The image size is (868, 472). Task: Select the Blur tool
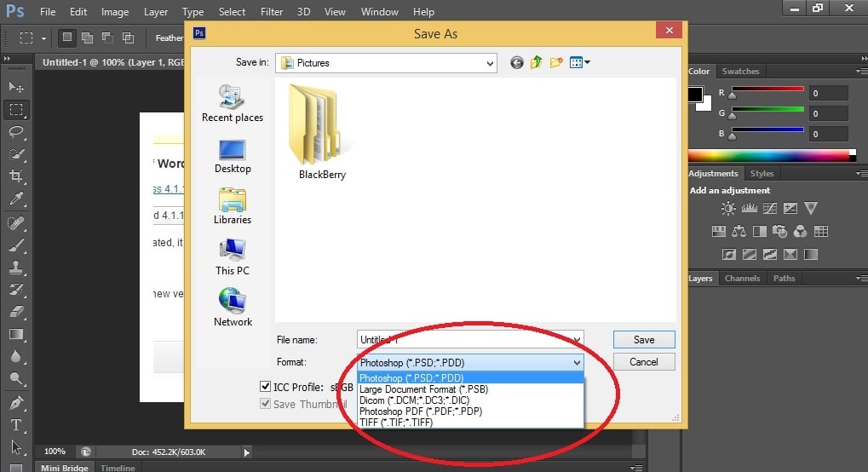(x=16, y=357)
